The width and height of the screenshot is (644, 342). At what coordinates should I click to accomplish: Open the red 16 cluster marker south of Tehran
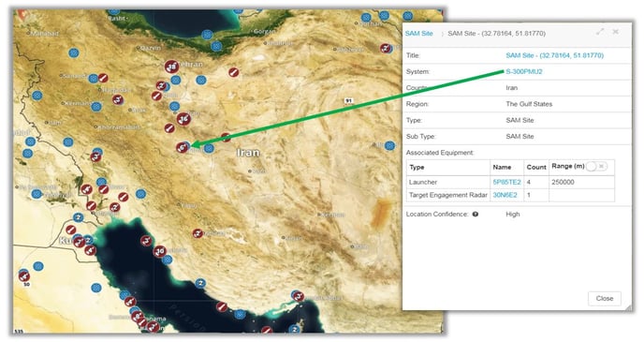183,119
